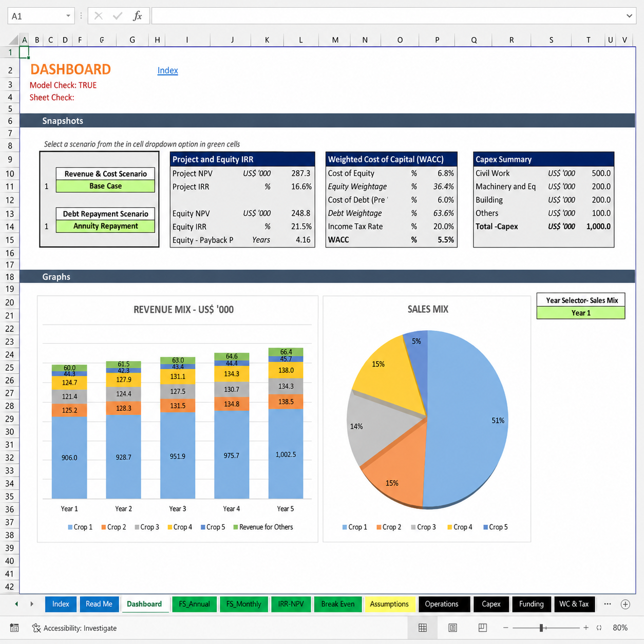Image resolution: width=644 pixels, height=644 pixels.
Task: Switch to Page Break Preview icon
Action: pyautogui.click(x=483, y=628)
